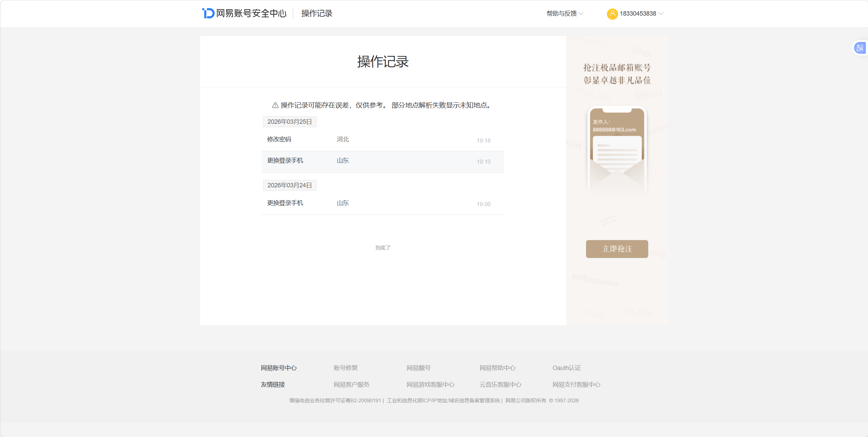Click the 友情链接 footer heading
Screen dimensions: 868x437
[273, 385]
